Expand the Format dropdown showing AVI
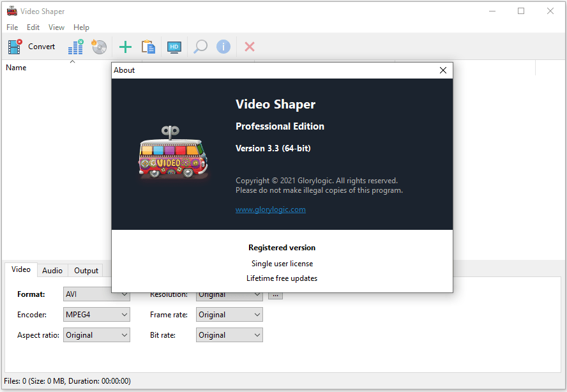567x392 pixels. [96, 294]
